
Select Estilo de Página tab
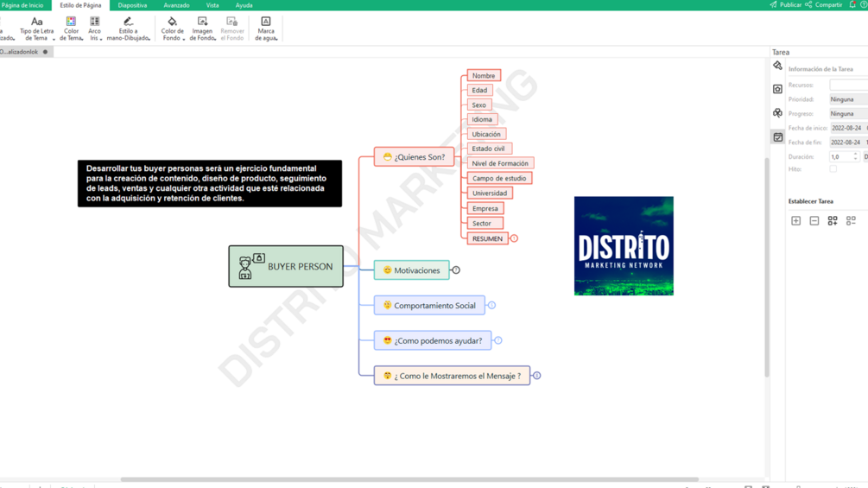tap(80, 5)
